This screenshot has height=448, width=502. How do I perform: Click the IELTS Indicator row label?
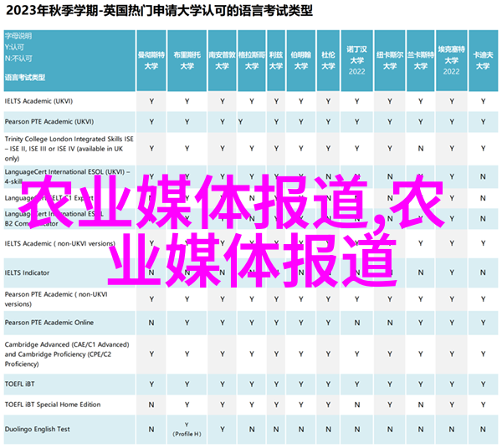pos(28,272)
